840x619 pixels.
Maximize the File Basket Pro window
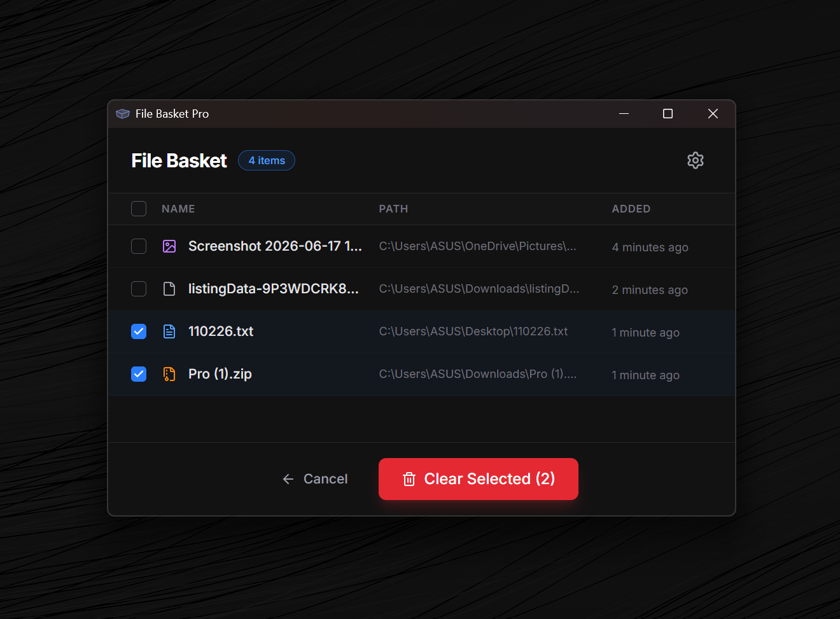(x=668, y=114)
